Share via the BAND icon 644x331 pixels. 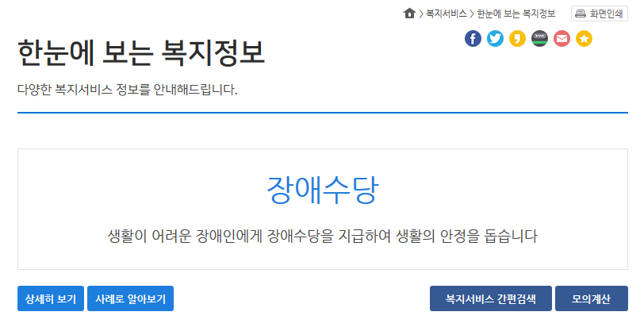point(539,39)
